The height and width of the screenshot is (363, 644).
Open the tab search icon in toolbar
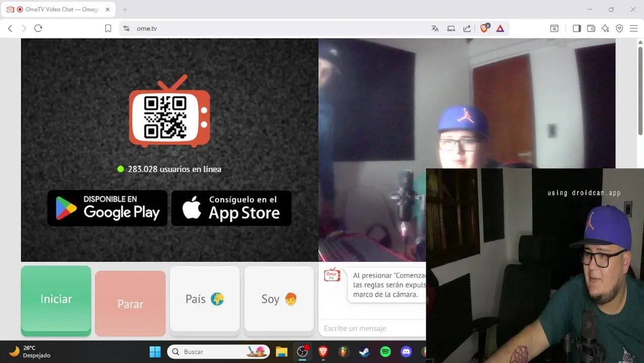[554, 29]
